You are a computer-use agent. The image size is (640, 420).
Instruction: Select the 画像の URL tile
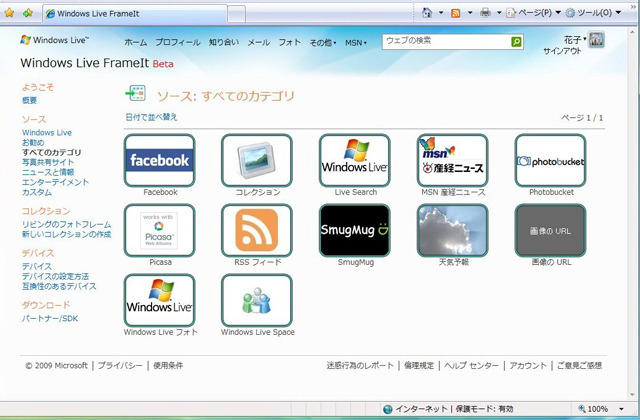point(551,231)
